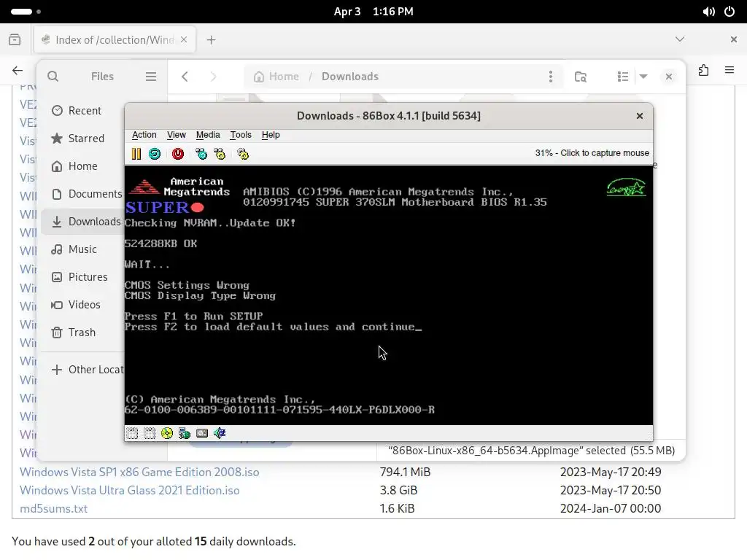Screen dimensions: 747x560
Task: Click the Home breadcrumb in the Files path bar
Action: click(x=276, y=76)
